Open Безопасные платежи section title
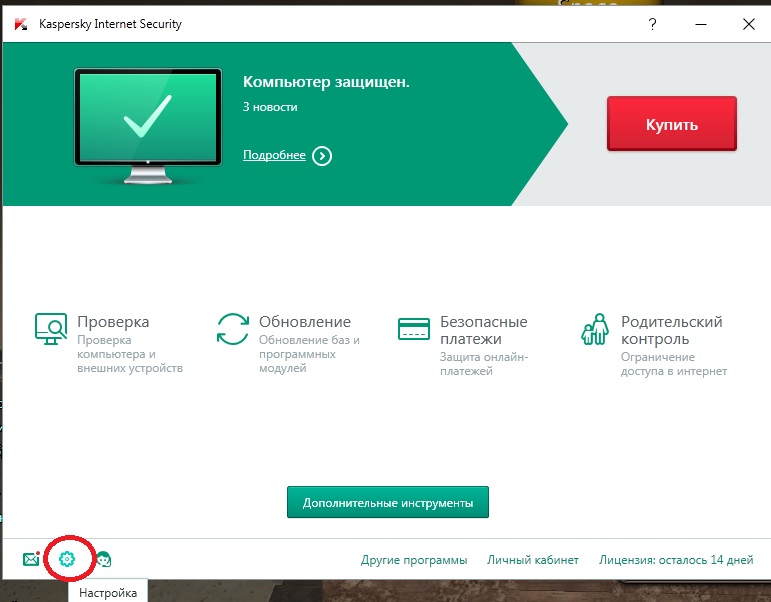 coord(484,330)
